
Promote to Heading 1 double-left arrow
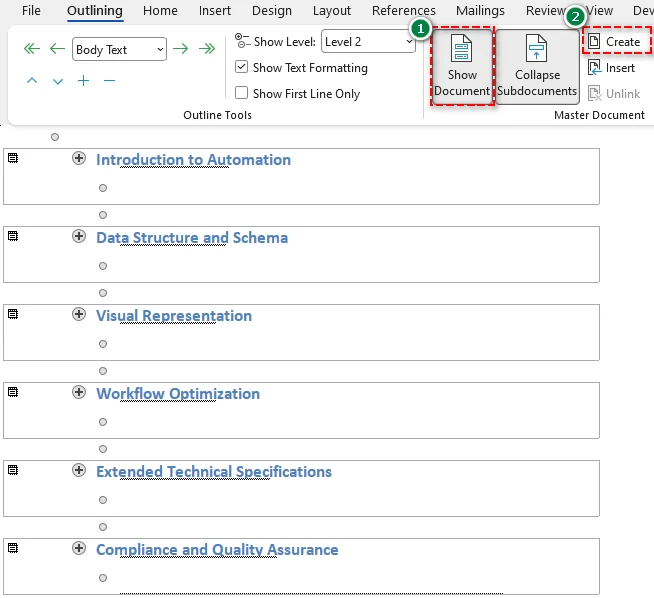point(32,49)
